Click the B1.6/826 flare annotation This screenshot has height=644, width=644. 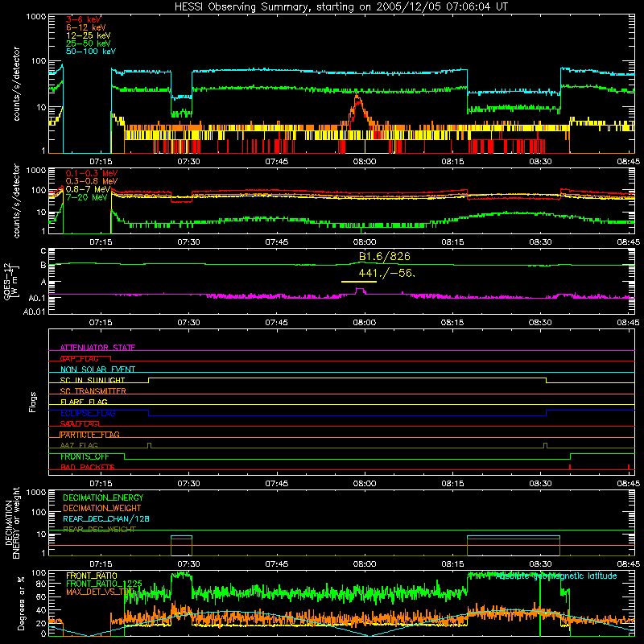click(x=385, y=256)
